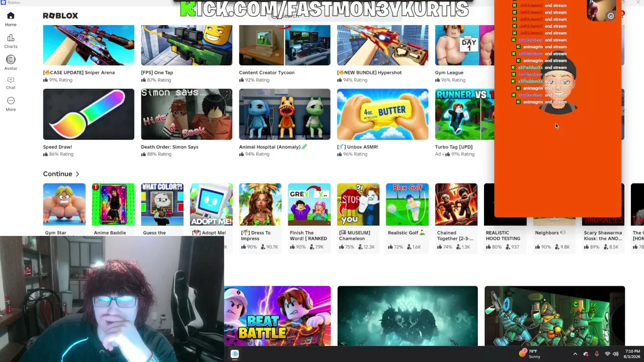The image size is (644, 362).
Task: Open the taskbar clock showing 7:10 PM
Action: coord(632,354)
